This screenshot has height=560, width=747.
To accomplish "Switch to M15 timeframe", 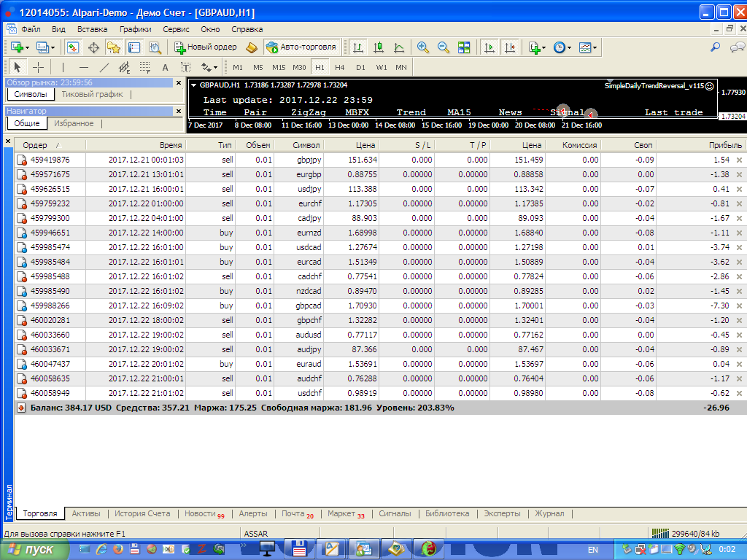I will (279, 67).
